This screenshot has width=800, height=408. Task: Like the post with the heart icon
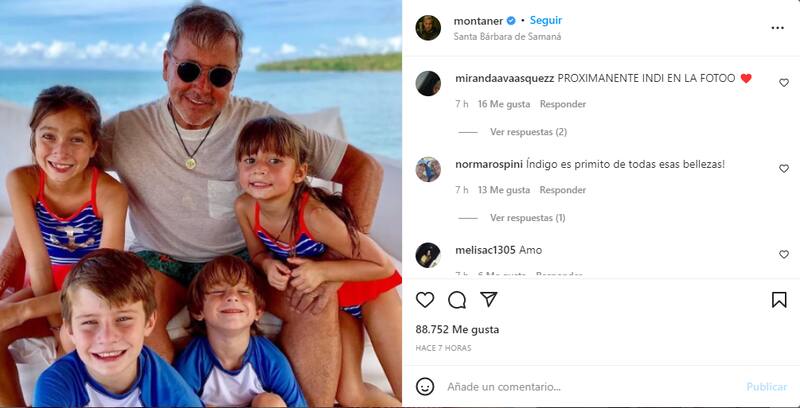(x=425, y=300)
